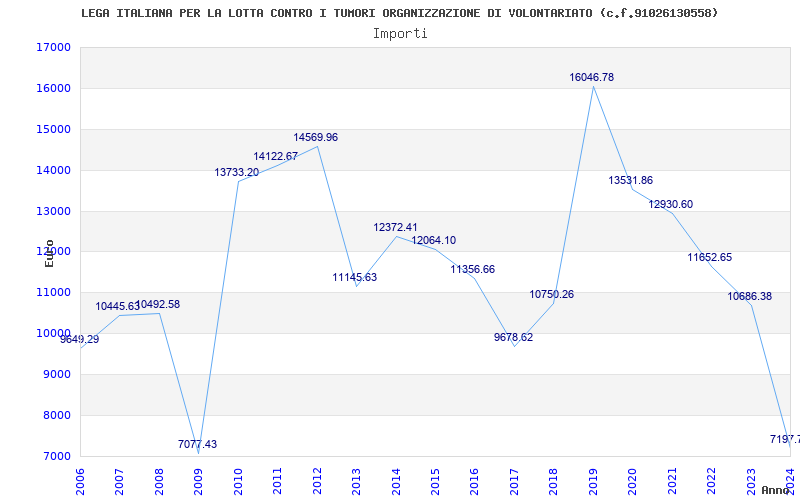Click the 9649.29 data label
800x500 pixels.
click(80, 339)
